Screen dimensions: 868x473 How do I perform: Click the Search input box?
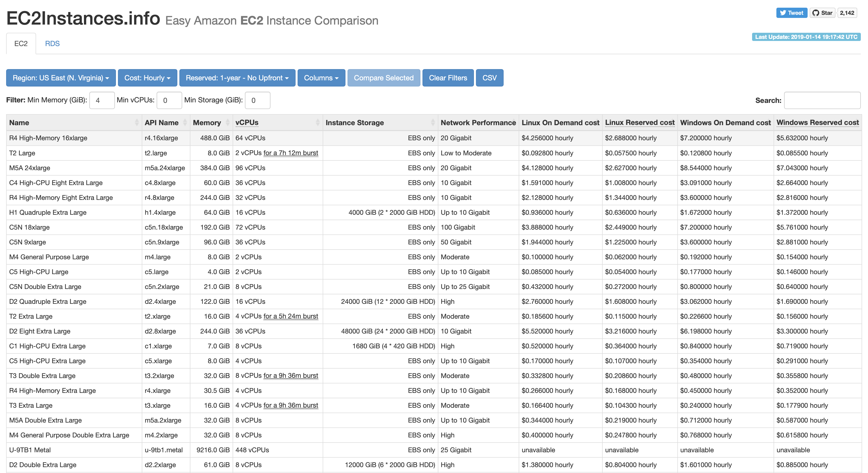tap(822, 101)
